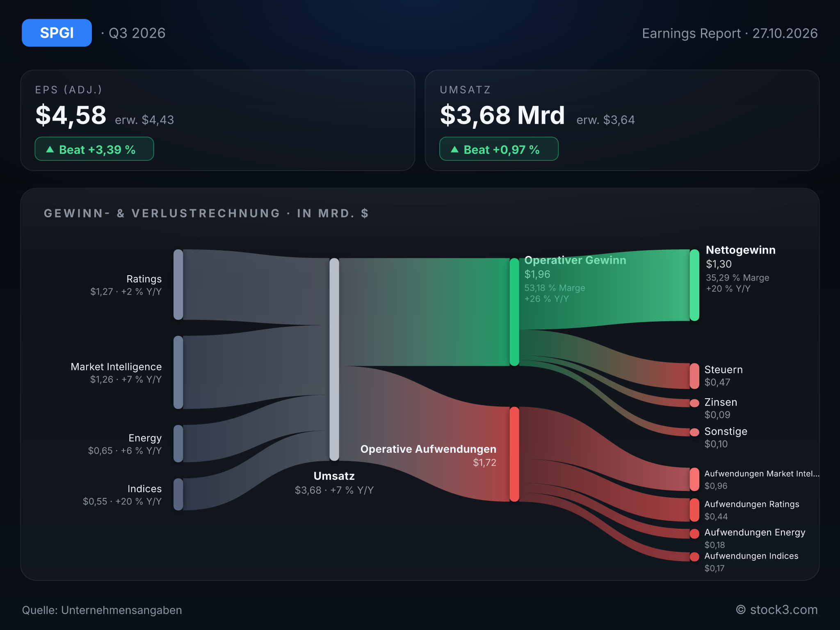Click the 35,29 % Marge text

tap(737, 278)
